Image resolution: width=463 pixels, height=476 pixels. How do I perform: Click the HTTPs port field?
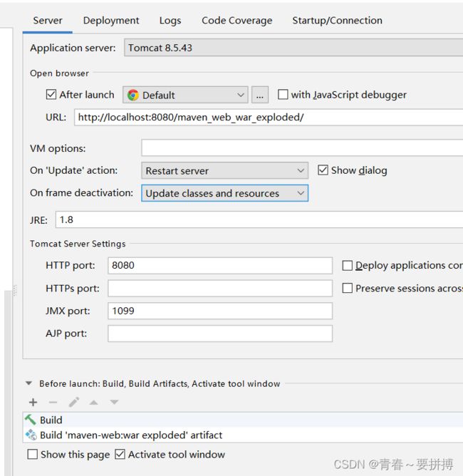(x=220, y=288)
